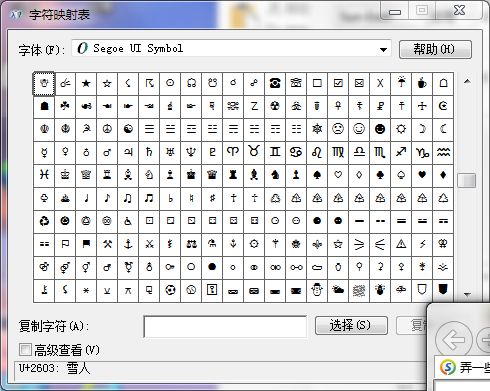Choose the radioactive sign character

tap(275, 106)
